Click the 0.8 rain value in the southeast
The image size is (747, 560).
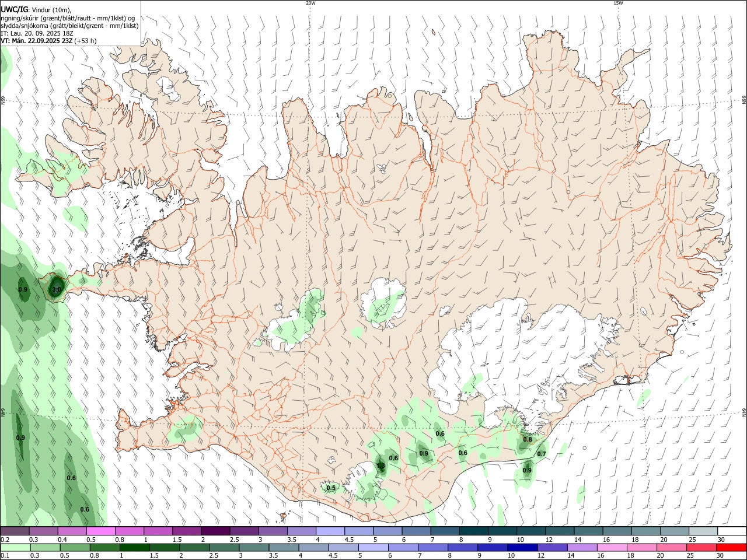(528, 439)
